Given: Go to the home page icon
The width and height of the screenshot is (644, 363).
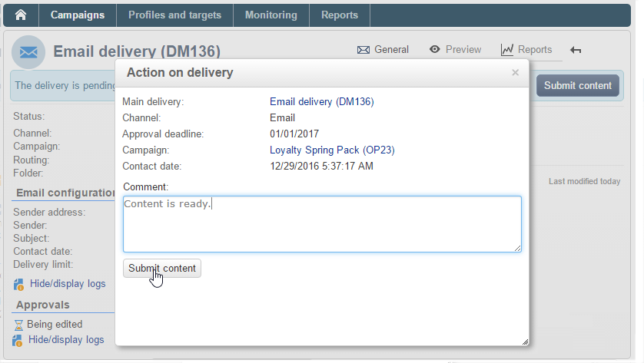Looking at the screenshot, I should (21, 15).
